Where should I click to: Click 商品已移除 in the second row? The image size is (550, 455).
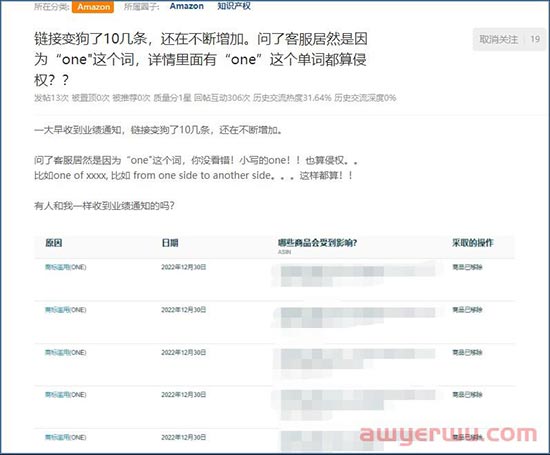tap(467, 310)
